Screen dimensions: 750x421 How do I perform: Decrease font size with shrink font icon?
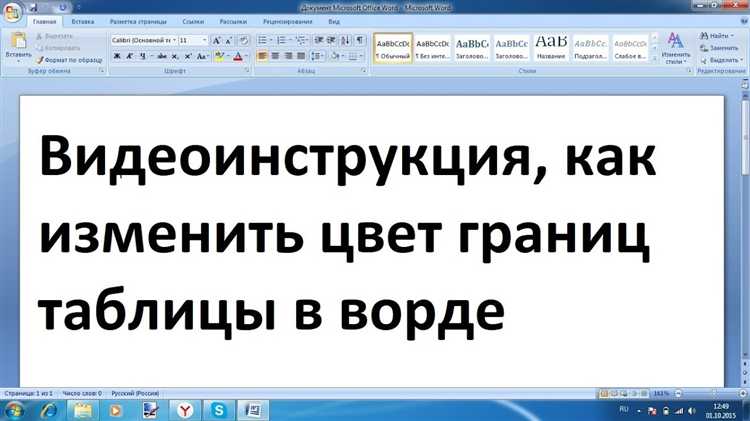pos(228,41)
